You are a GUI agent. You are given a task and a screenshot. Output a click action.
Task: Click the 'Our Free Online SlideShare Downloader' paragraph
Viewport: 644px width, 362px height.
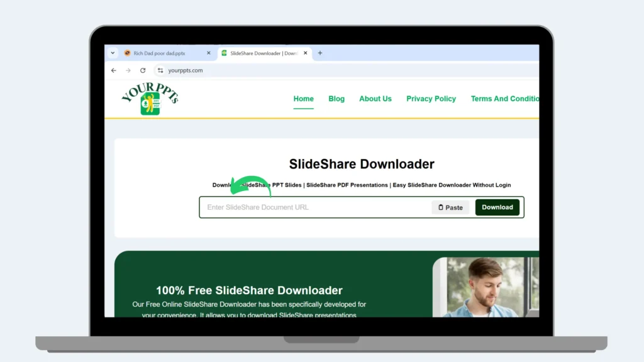point(249,309)
